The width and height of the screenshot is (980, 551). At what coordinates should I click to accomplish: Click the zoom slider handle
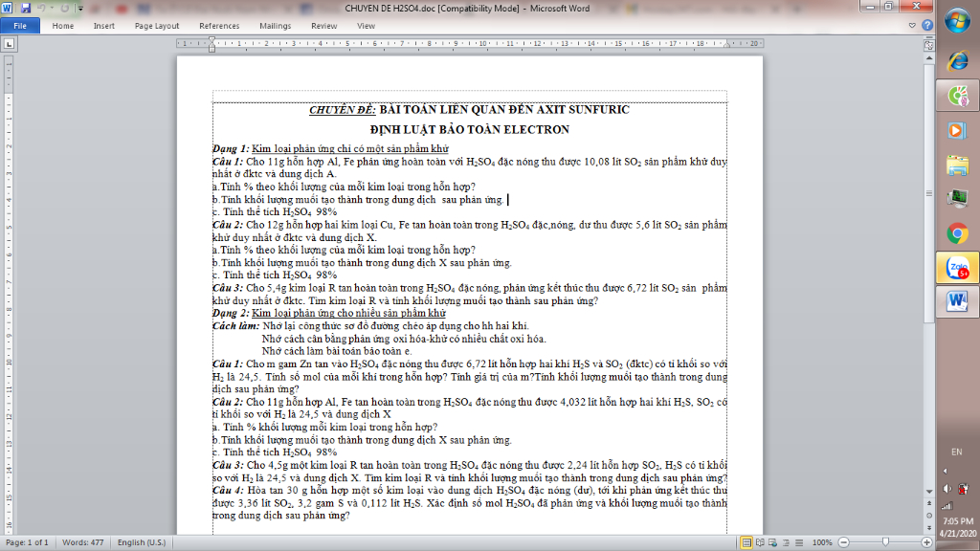(x=885, y=543)
